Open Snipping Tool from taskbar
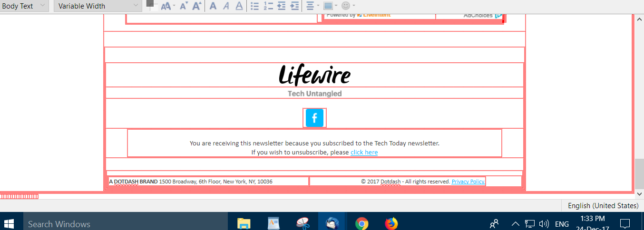644x230 pixels. pos(302,223)
